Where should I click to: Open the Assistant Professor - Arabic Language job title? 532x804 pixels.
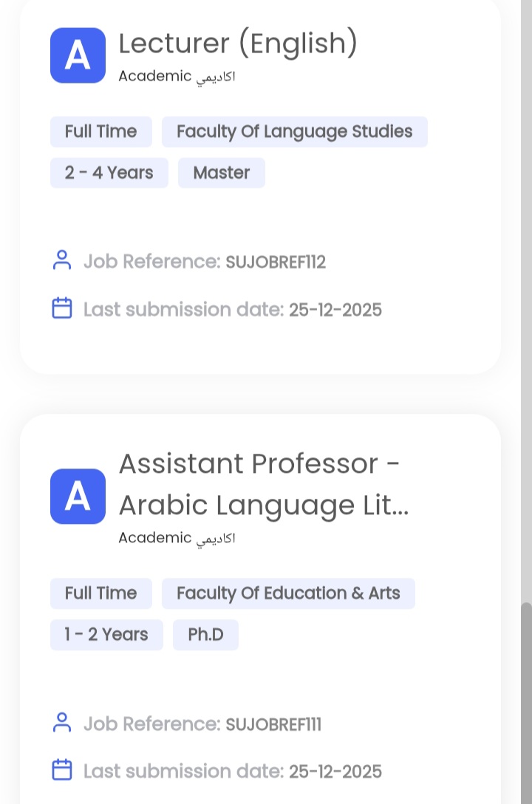263,484
